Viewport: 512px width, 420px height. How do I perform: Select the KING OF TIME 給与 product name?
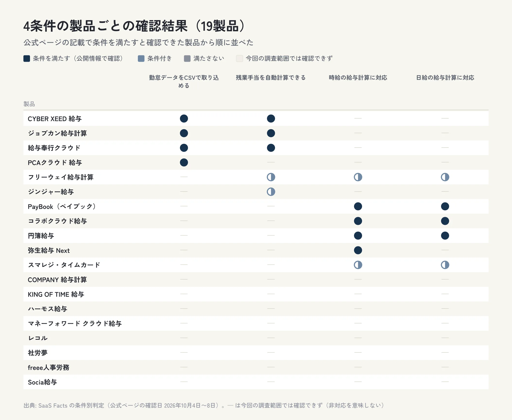pos(56,294)
